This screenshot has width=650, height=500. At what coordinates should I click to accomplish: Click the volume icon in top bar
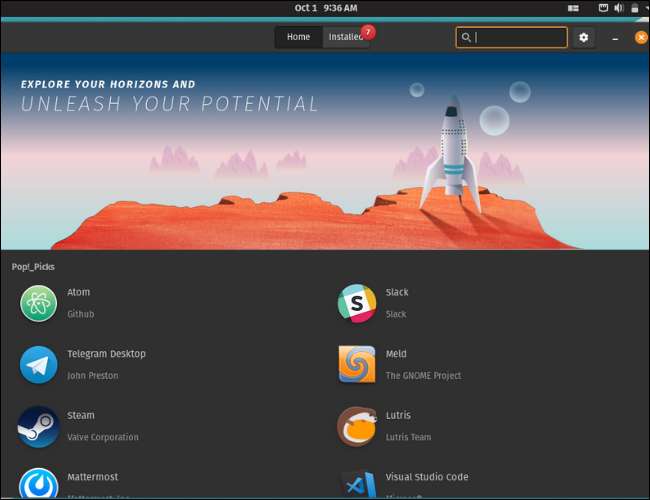tap(618, 8)
